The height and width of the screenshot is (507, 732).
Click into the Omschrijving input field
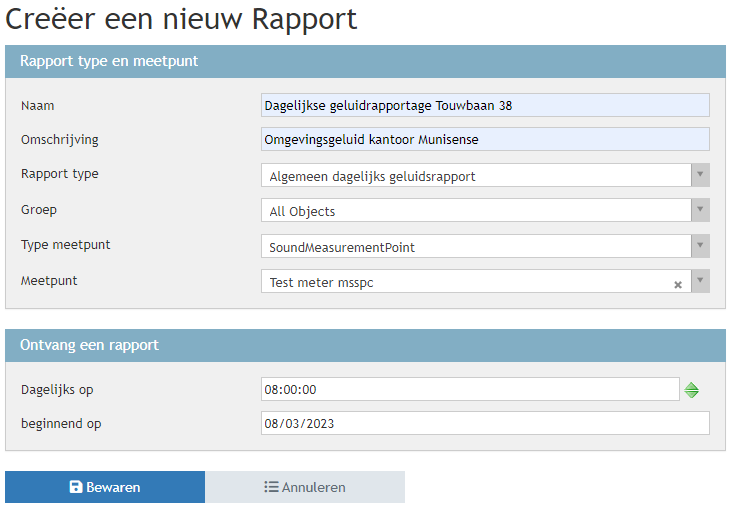click(484, 139)
